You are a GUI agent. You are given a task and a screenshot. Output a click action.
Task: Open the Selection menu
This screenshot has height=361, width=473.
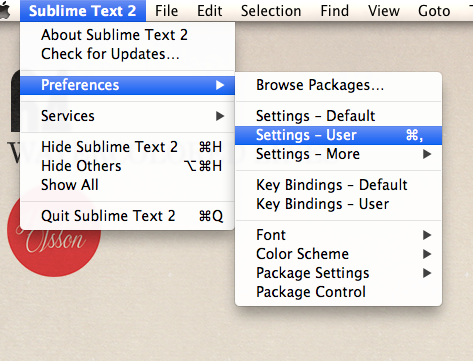pos(271,11)
